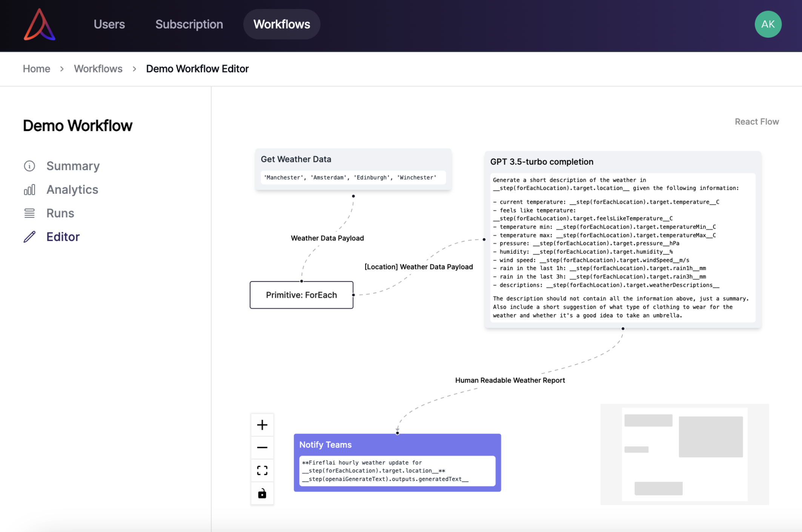Image resolution: width=802 pixels, height=532 pixels.
Task: Go to Home breadcrumb link
Action: 36,69
